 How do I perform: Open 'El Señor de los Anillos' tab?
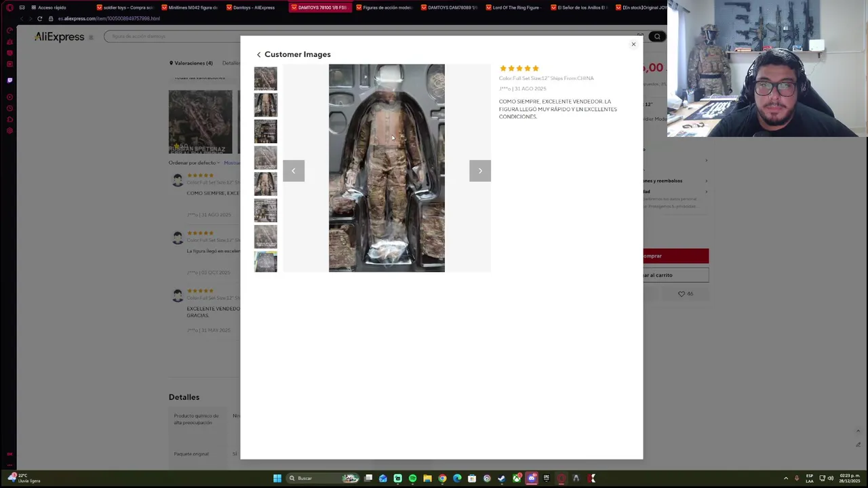coord(580,7)
